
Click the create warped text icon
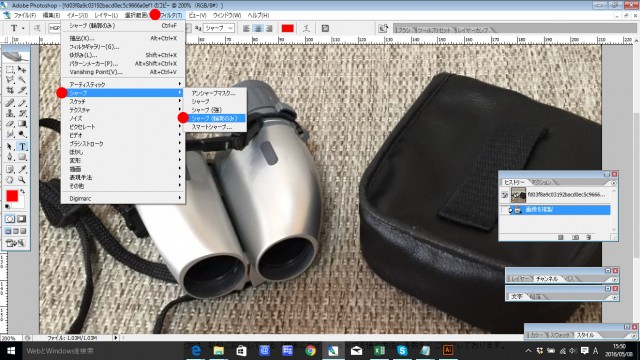tap(306, 28)
